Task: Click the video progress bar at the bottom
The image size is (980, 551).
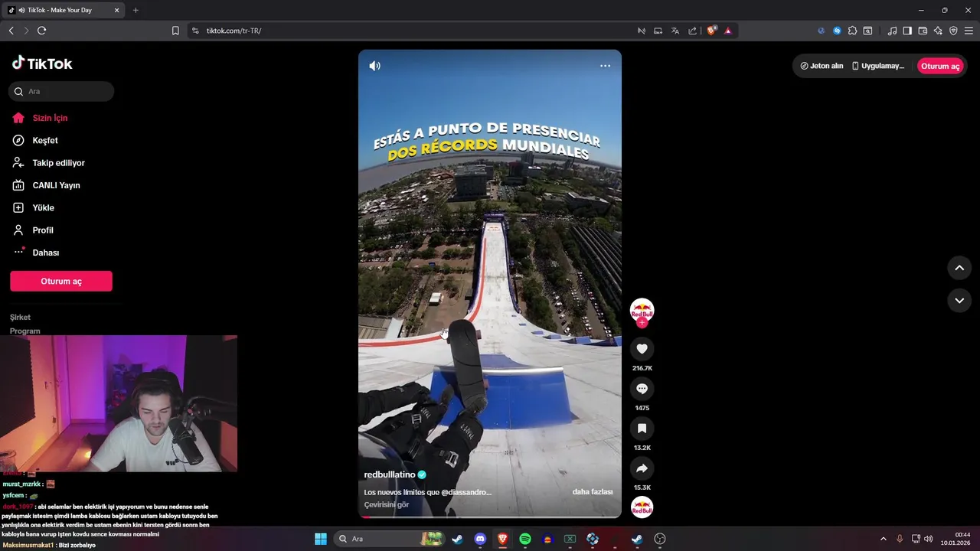Action: point(490,517)
